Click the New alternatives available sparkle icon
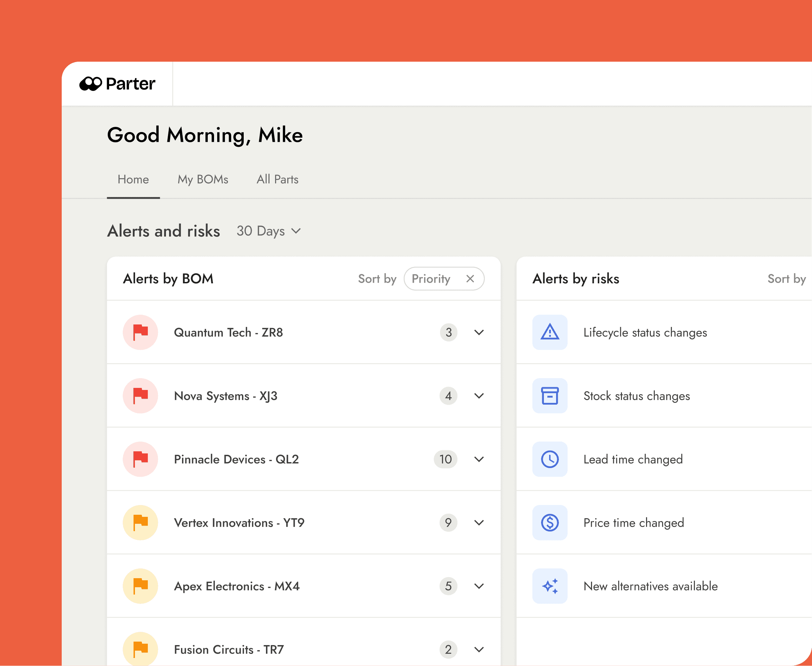The image size is (812, 666). point(549,586)
